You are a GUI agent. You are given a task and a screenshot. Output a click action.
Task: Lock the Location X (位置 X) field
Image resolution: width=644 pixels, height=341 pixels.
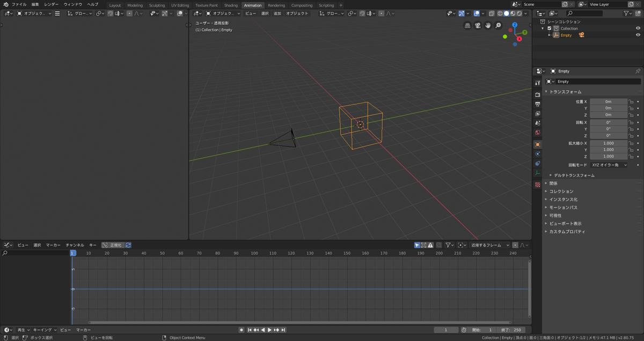click(632, 101)
